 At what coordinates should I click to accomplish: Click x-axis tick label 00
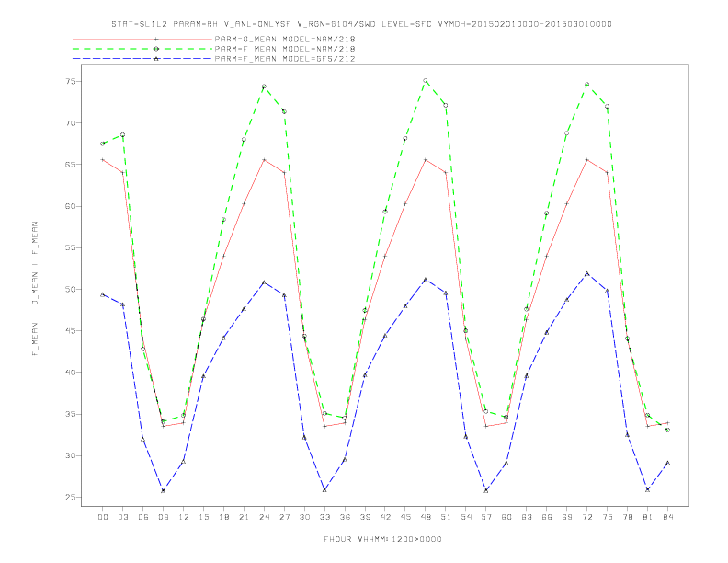tap(103, 517)
